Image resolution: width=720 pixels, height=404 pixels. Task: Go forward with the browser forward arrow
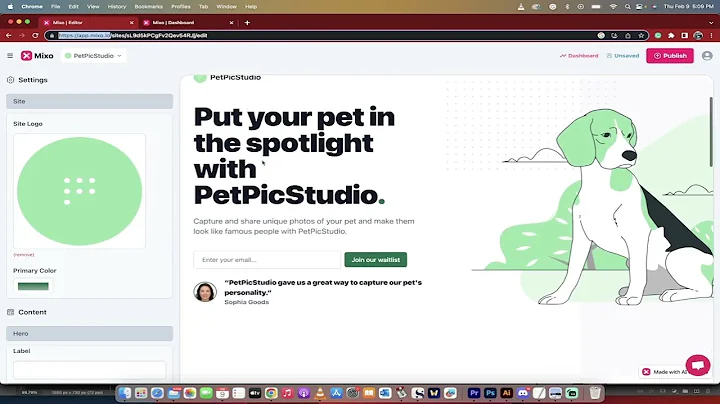coord(22,35)
